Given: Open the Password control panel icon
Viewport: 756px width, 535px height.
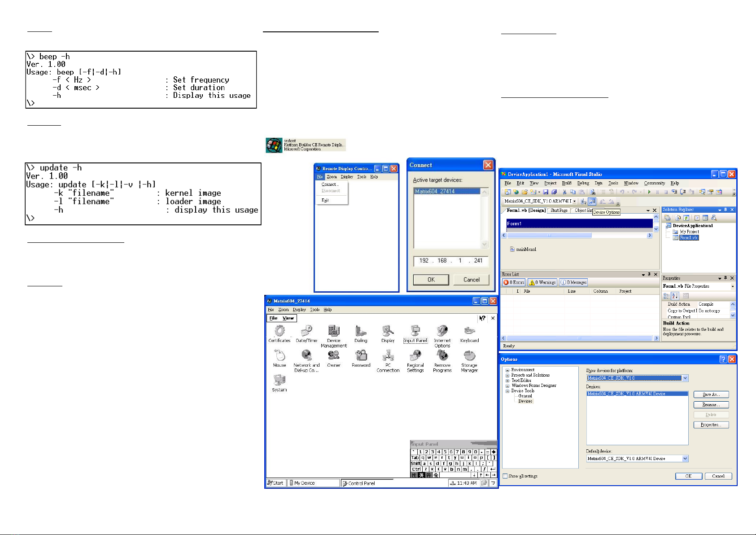Looking at the screenshot, I should (361, 358).
